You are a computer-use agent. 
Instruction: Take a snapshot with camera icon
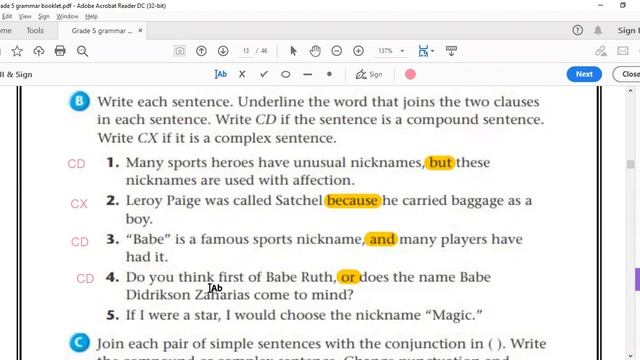click(x=180, y=51)
